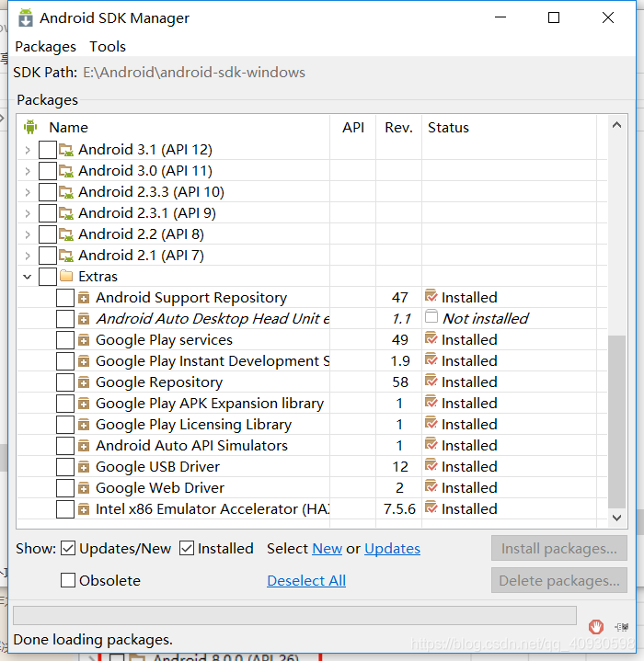Check the Android 3.1 (API 12) checkbox
This screenshot has height=661, width=644.
48,150
